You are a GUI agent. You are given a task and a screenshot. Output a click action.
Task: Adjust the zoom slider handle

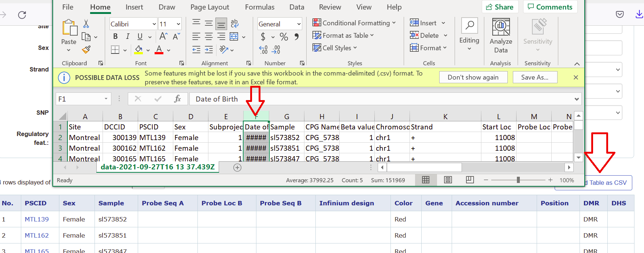[x=518, y=180]
